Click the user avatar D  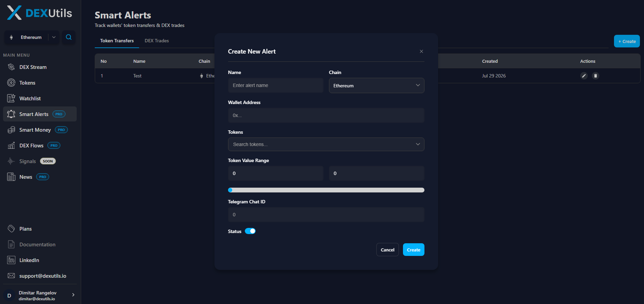click(x=9, y=295)
